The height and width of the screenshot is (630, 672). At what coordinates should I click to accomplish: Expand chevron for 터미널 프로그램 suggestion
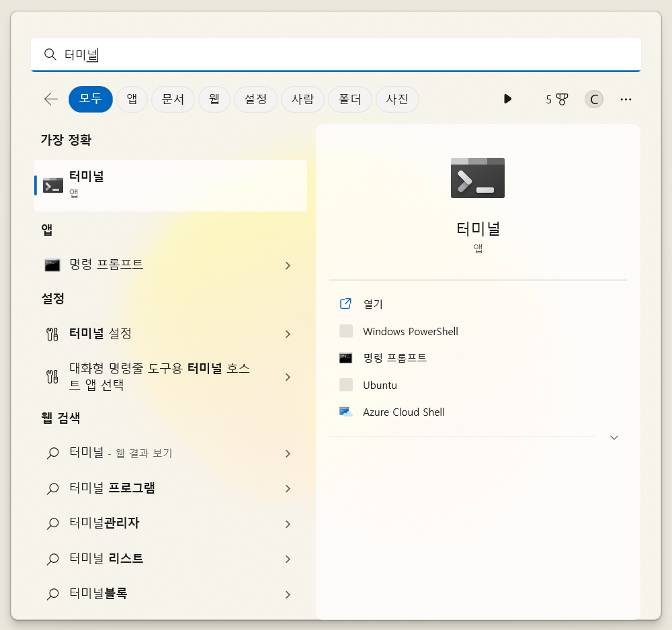pos(288,489)
